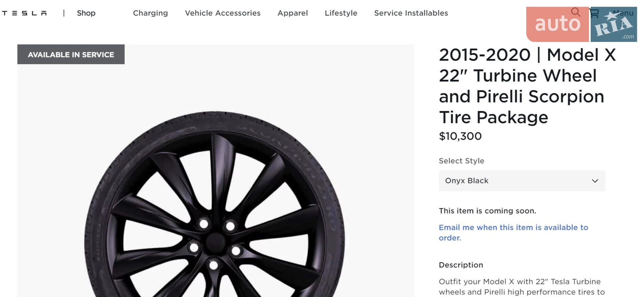The image size is (644, 297).
Task: Go to the Apparel category
Action: [x=292, y=13]
